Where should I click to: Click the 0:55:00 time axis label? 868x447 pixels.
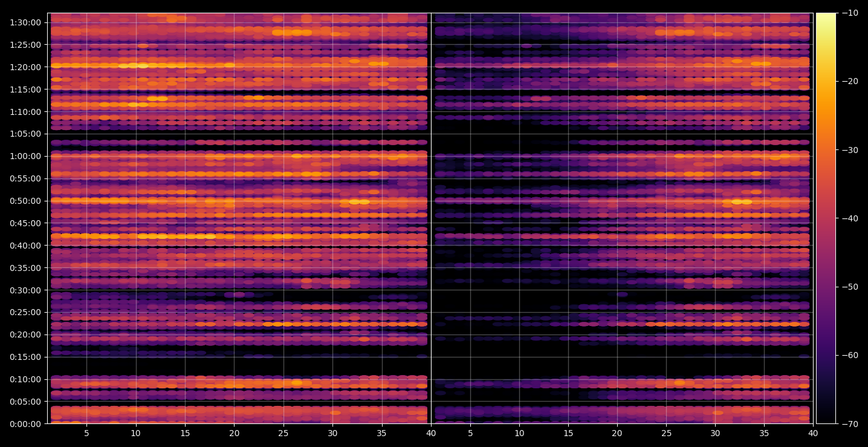[25, 178]
